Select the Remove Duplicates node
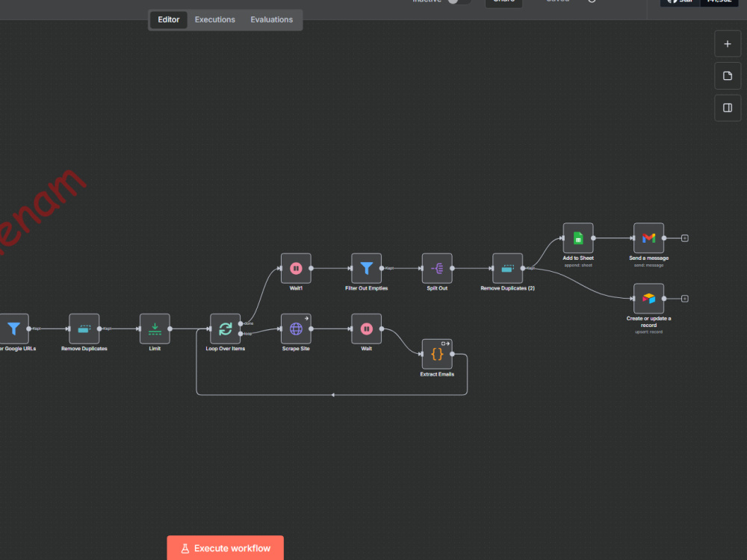The width and height of the screenshot is (747, 560). coord(84,329)
